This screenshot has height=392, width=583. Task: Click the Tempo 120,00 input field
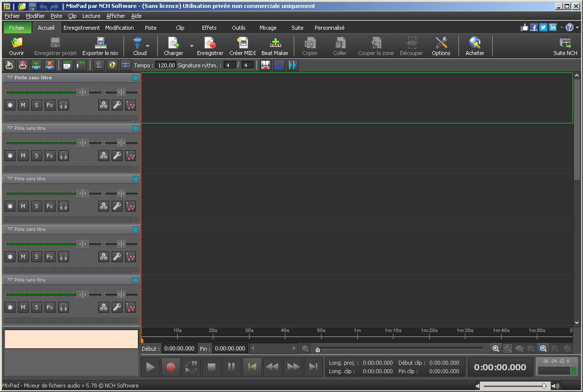click(166, 65)
